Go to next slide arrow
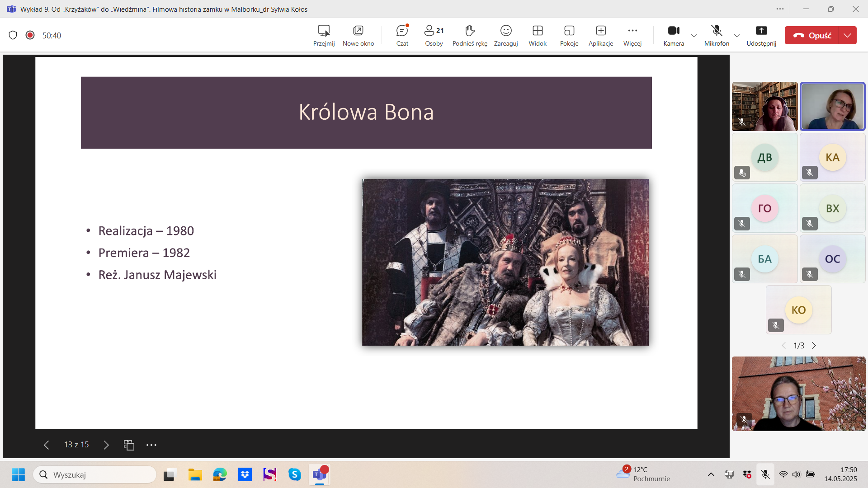The width and height of the screenshot is (868, 488). (x=106, y=445)
